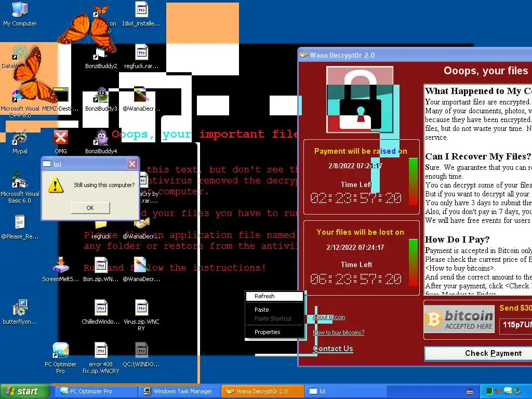Click the files lost countdown color bar
This screenshot has width=532, height=399.
point(413,262)
